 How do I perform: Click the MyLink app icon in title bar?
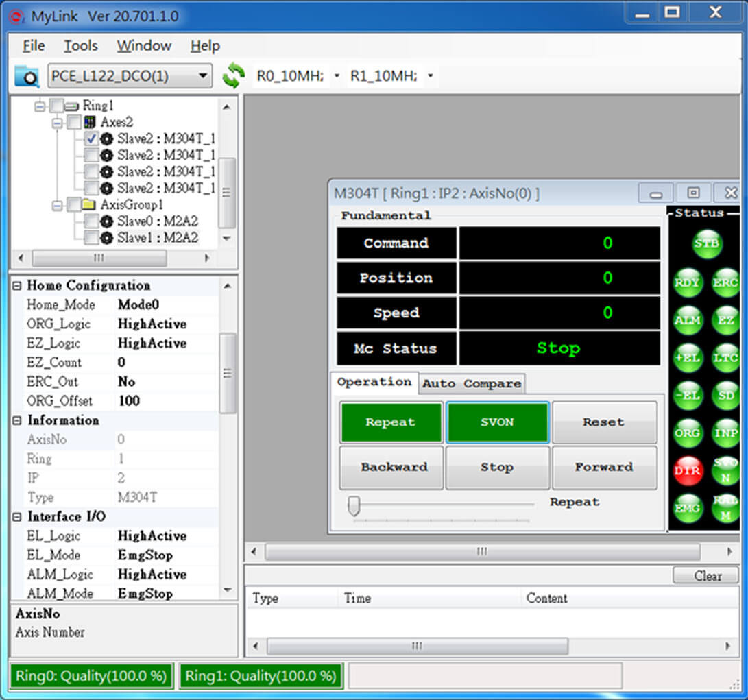[16, 16]
